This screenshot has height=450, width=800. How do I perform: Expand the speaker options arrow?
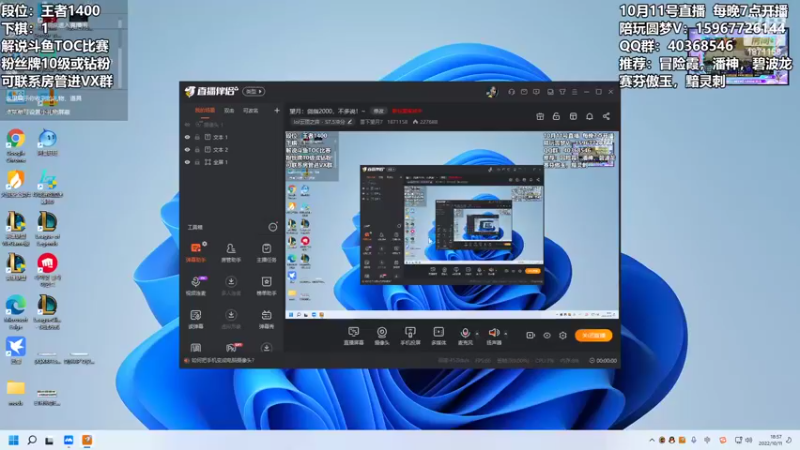(x=506, y=334)
